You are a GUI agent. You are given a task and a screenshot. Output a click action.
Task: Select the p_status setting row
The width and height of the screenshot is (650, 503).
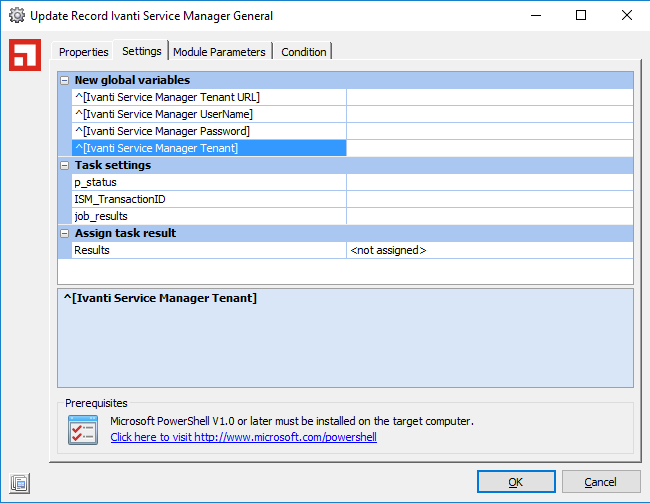pyautogui.click(x=209, y=182)
